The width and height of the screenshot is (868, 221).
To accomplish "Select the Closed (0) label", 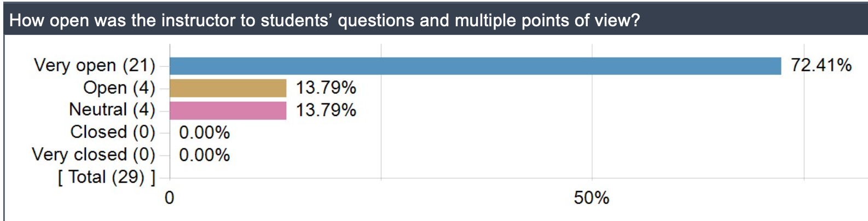I will coord(113,132).
